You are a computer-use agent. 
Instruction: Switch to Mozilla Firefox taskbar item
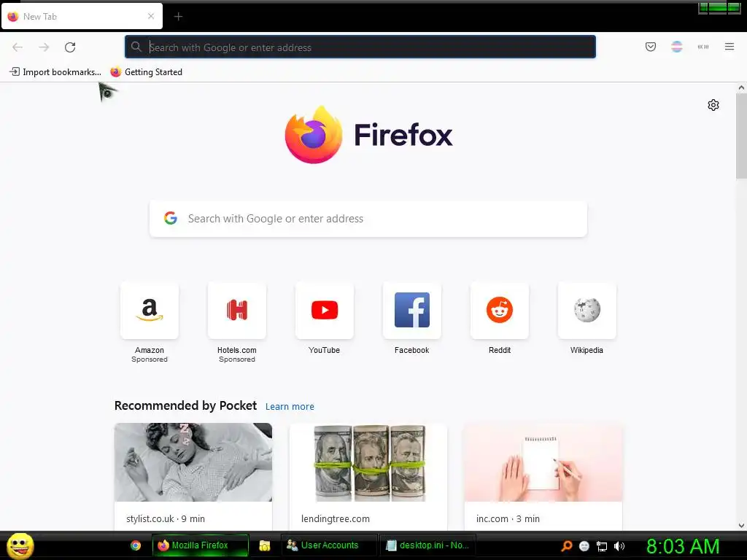click(x=201, y=545)
